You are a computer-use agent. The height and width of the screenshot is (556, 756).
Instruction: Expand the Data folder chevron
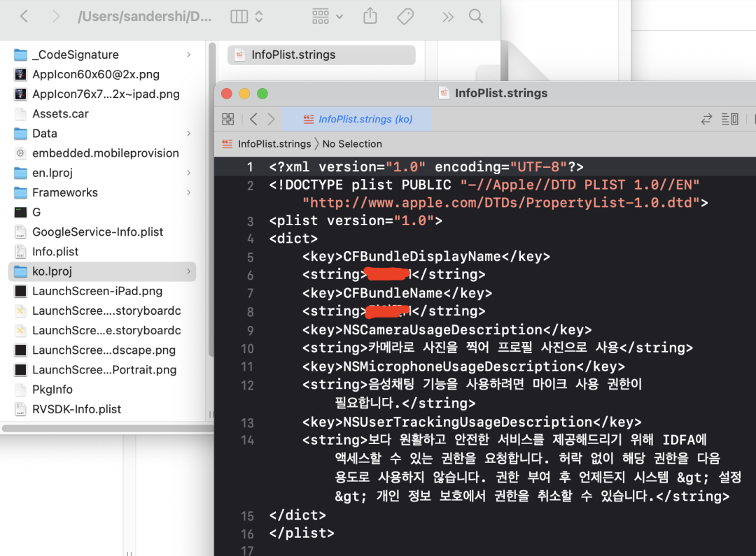tap(188, 133)
